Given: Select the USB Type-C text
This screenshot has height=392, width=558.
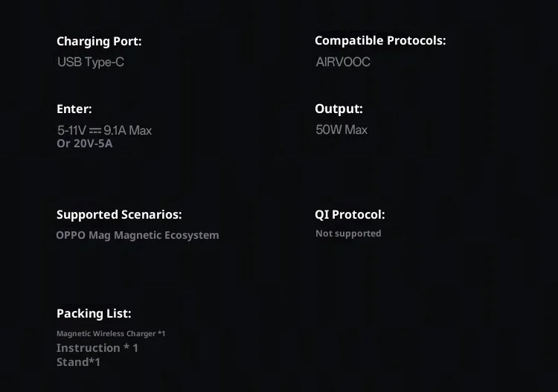Looking at the screenshot, I should pyautogui.click(x=91, y=62).
